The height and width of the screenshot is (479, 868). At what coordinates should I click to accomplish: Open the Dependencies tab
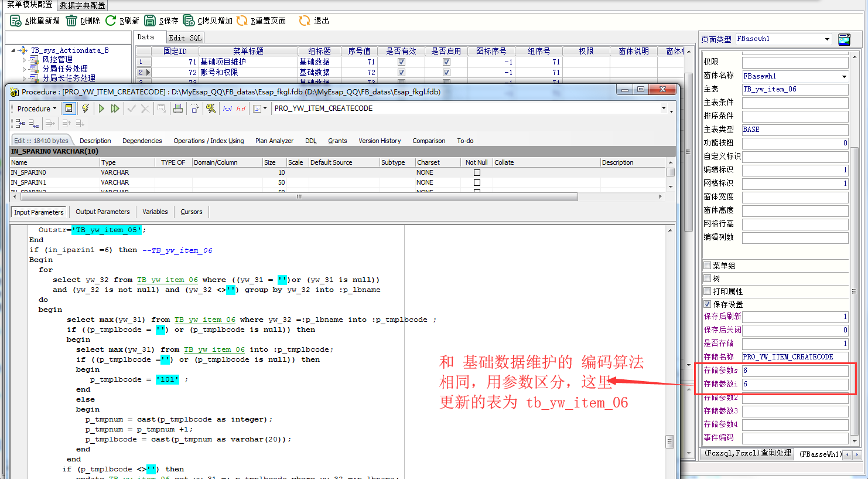[x=142, y=141]
